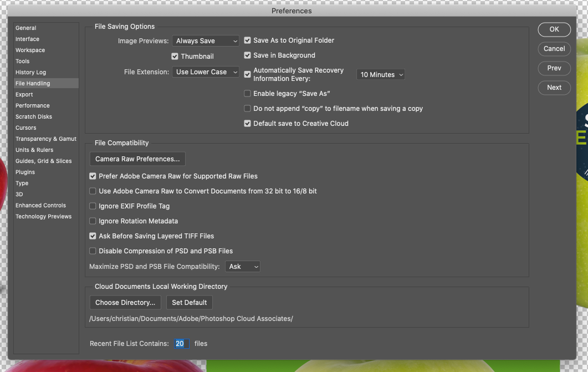588x372 pixels.
Task: Click "Choose Directory" for cloud documents
Action: (125, 303)
